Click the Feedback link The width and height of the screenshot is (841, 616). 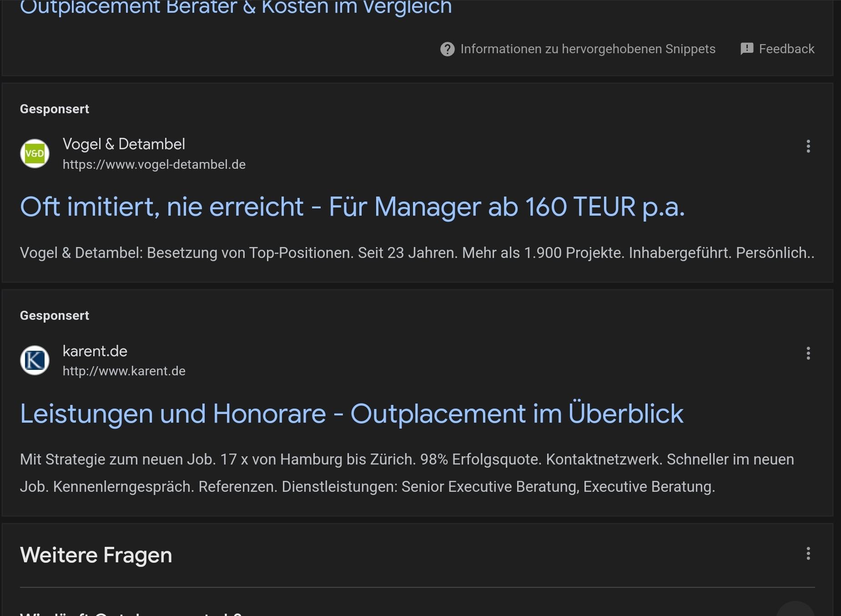coord(786,49)
